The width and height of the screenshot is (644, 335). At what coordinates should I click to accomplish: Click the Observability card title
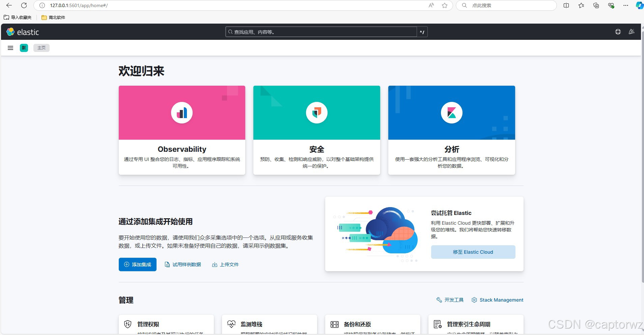click(182, 149)
